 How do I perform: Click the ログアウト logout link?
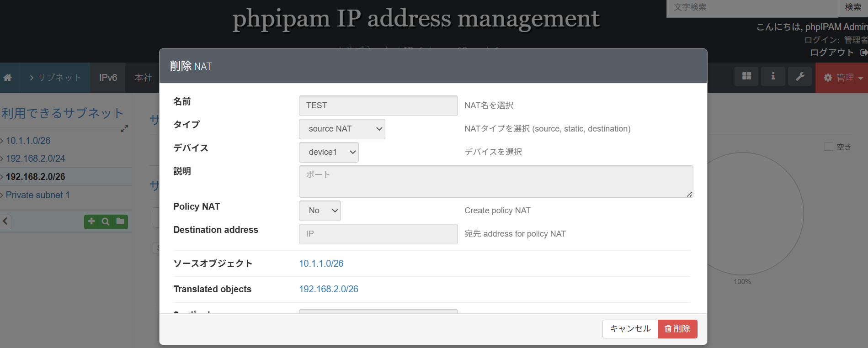[832, 53]
